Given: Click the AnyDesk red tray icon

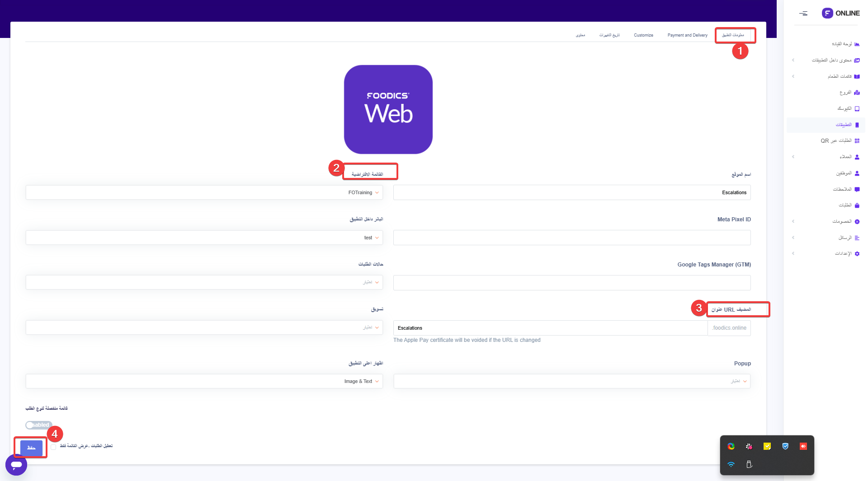Looking at the screenshot, I should point(803,446).
